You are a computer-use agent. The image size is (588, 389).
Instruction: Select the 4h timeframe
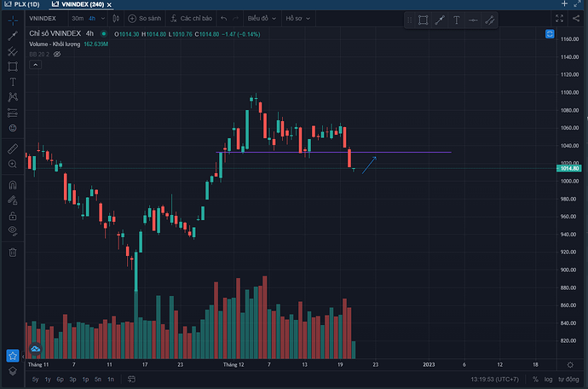(92, 19)
